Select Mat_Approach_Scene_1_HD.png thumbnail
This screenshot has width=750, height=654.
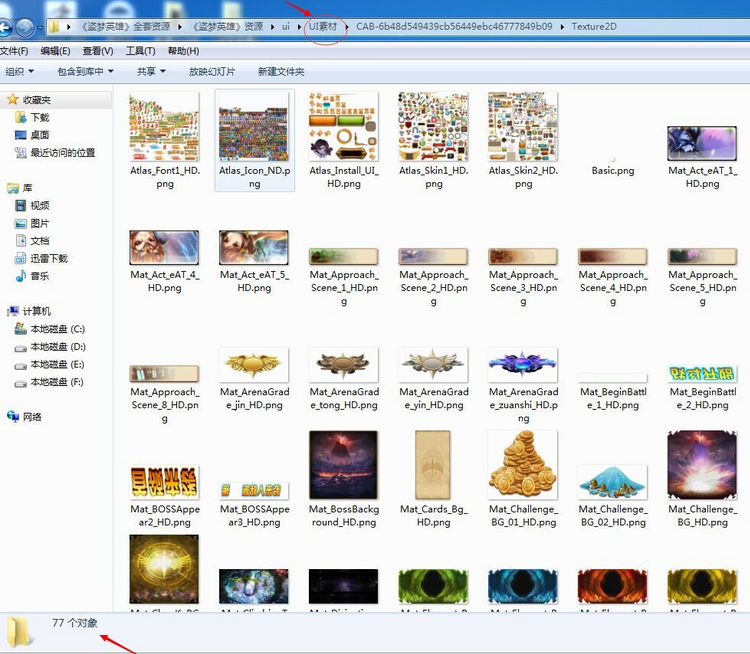point(343,256)
